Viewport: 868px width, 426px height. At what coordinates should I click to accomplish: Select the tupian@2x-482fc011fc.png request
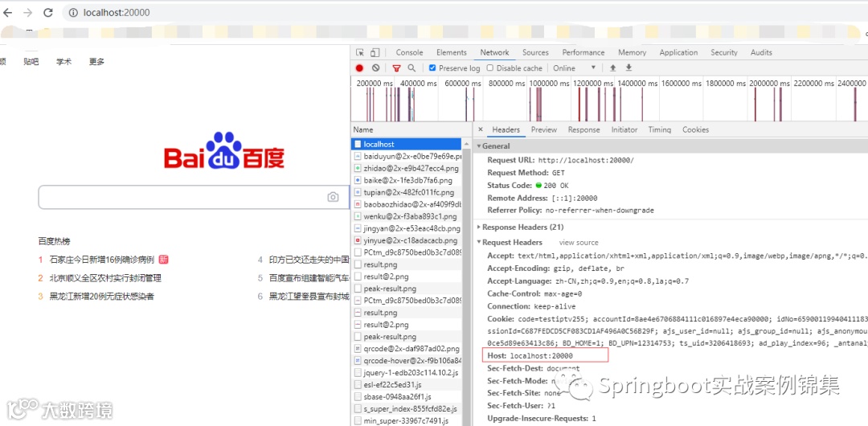[407, 192]
